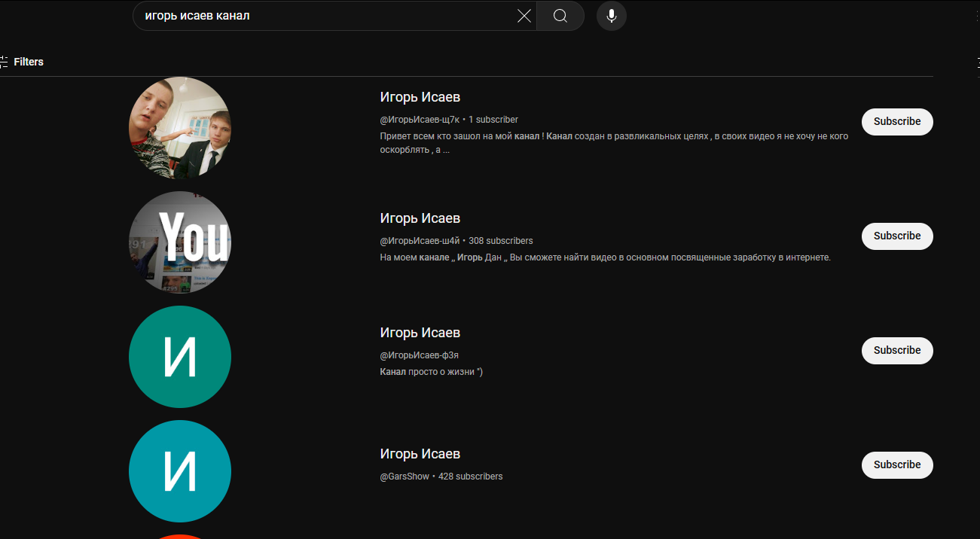Subscribe to the @ИгорьИсаев-ф3я channel
Viewport: 980px width, 539px height.
pyautogui.click(x=897, y=350)
